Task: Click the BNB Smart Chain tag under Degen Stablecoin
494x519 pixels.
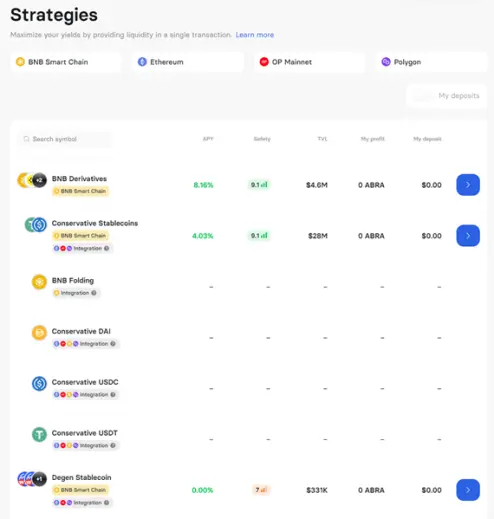Action: pos(80,490)
